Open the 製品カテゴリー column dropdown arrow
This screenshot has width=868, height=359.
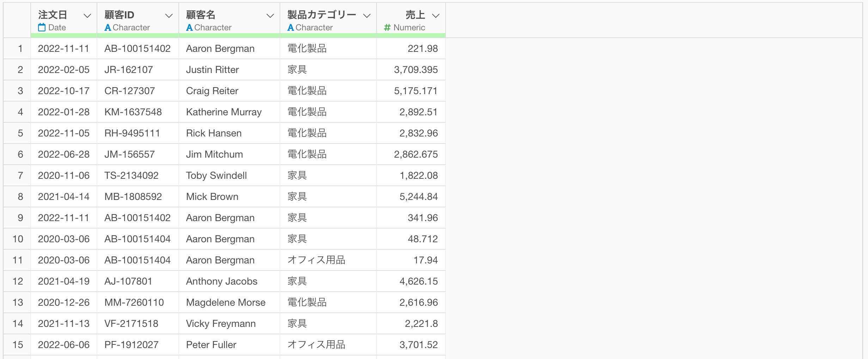367,16
